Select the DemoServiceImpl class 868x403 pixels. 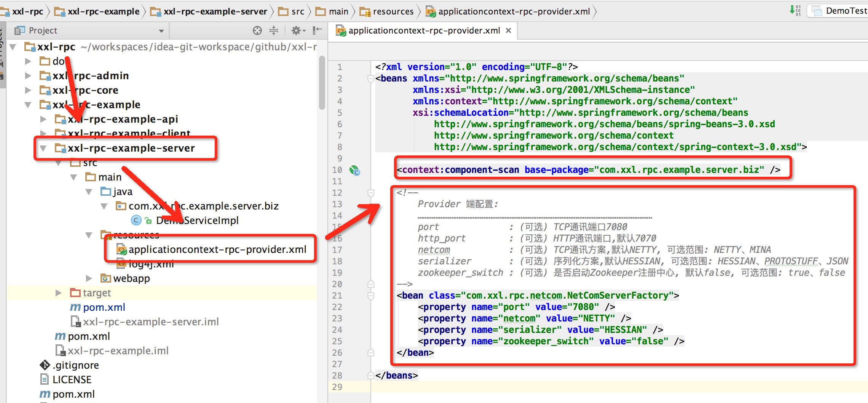[197, 221]
